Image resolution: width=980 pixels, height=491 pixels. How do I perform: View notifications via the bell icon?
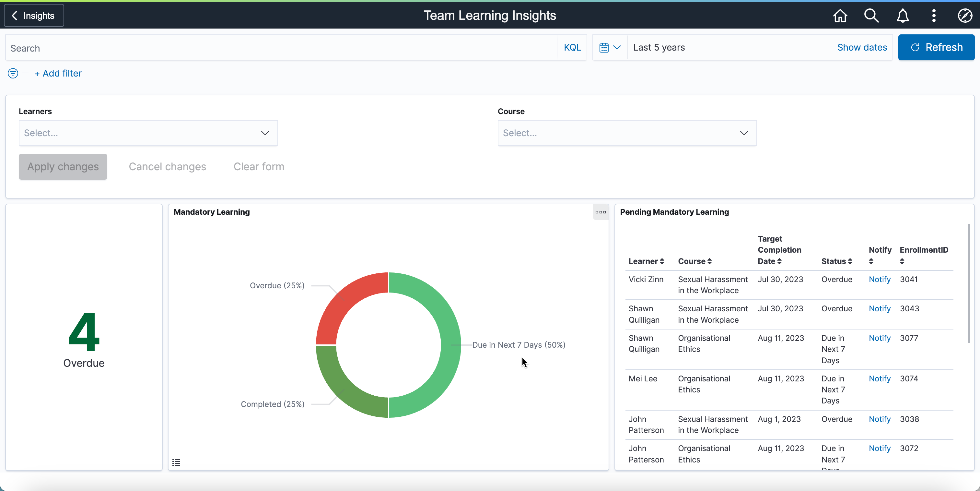903,16
